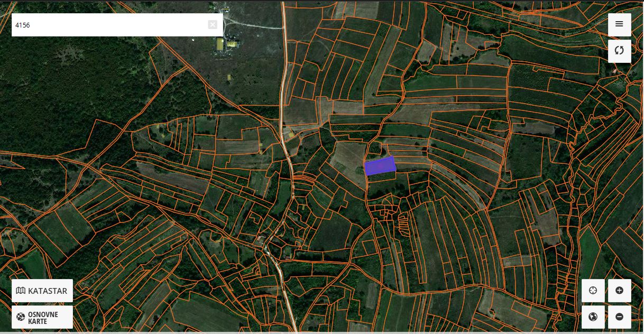Open the hamburger menu
The height and width of the screenshot is (334, 644).
[x=619, y=24]
